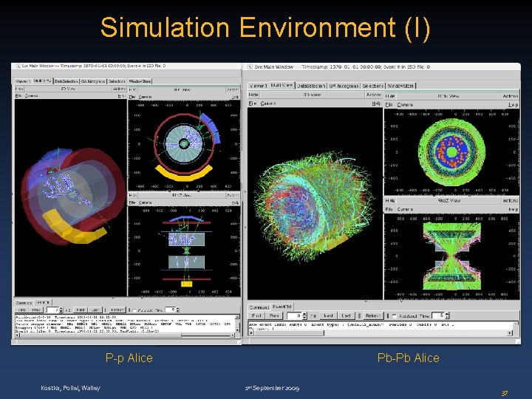
Task: Open Actions of RhoZ View in Pb-Pb window
Action: coord(510,200)
